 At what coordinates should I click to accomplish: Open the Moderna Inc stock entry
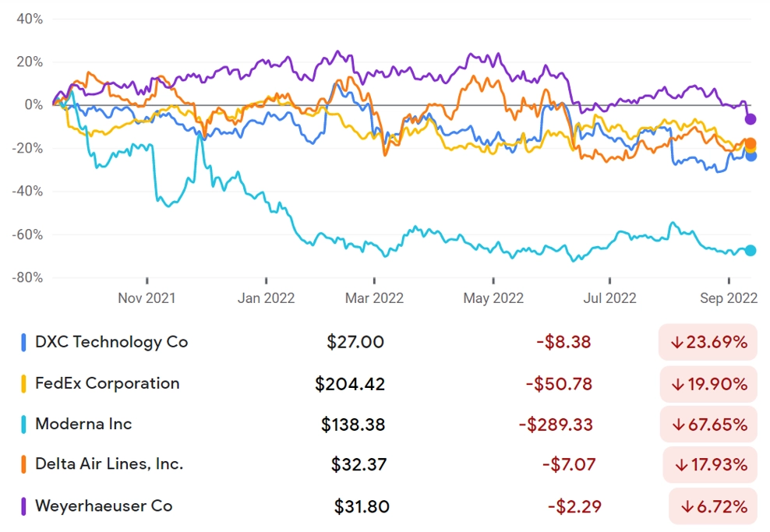pyautogui.click(x=83, y=424)
